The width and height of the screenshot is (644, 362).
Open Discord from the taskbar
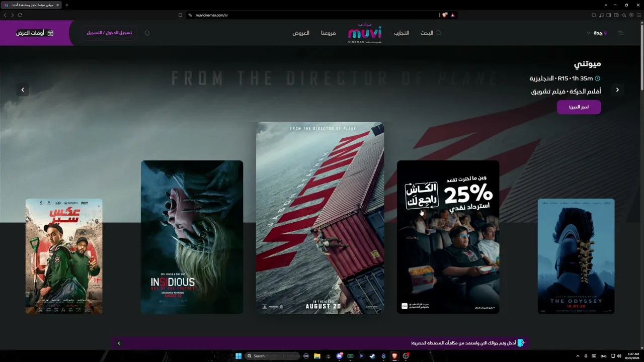coord(340,356)
